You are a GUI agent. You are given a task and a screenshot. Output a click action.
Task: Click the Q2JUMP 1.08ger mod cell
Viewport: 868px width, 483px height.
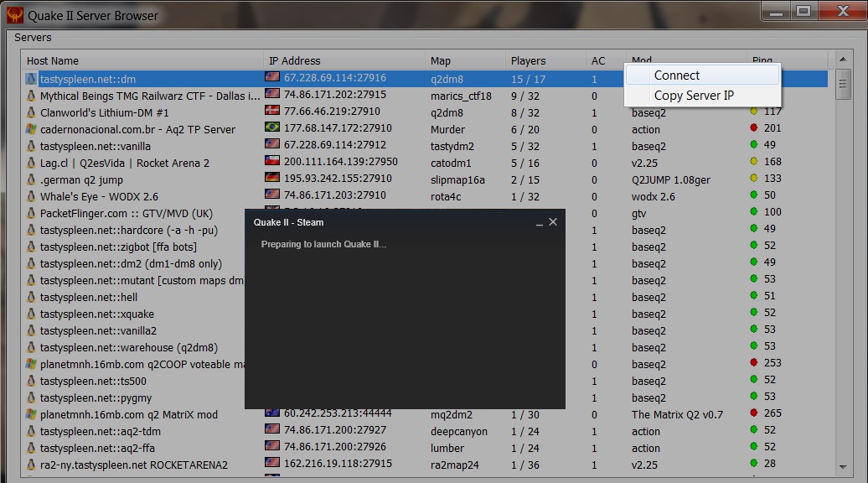[x=671, y=180]
